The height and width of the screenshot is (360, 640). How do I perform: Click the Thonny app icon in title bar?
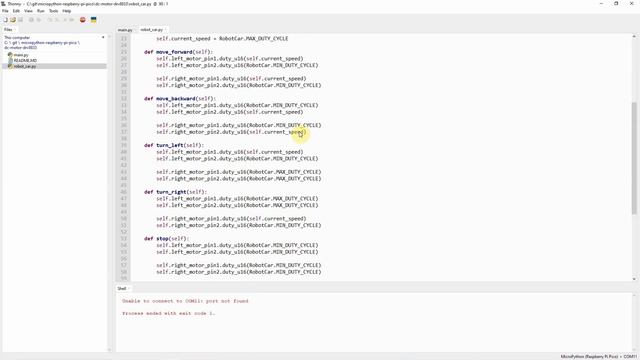pos(4,4)
